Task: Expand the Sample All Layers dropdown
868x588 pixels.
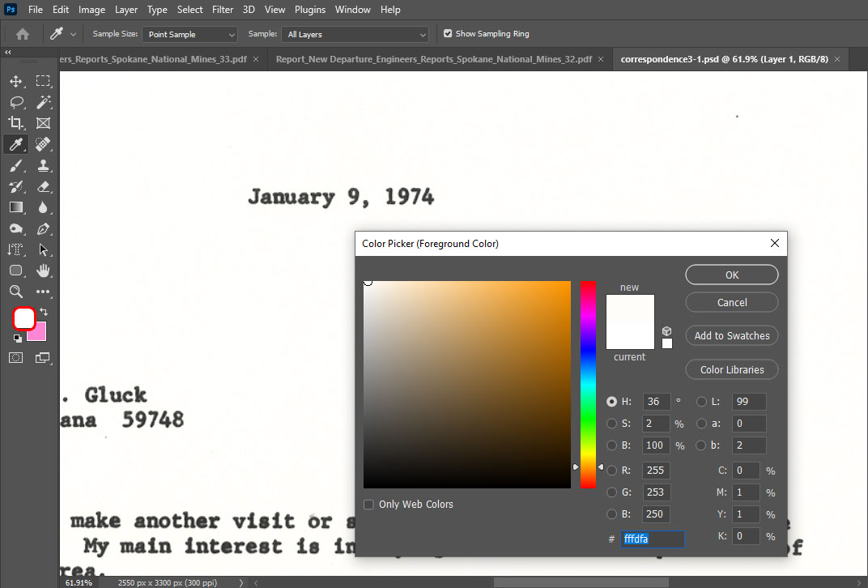Action: pos(355,34)
